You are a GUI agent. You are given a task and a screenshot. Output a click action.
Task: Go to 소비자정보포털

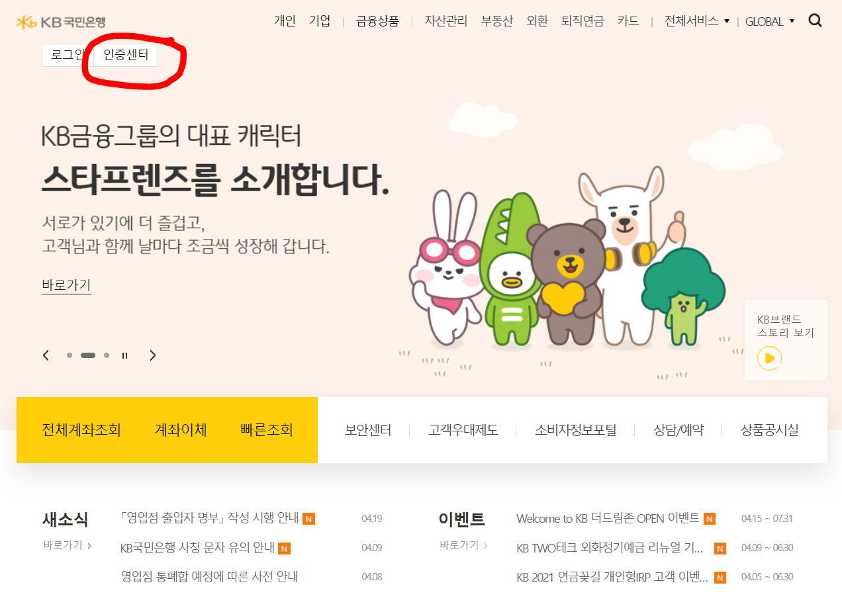tap(576, 431)
